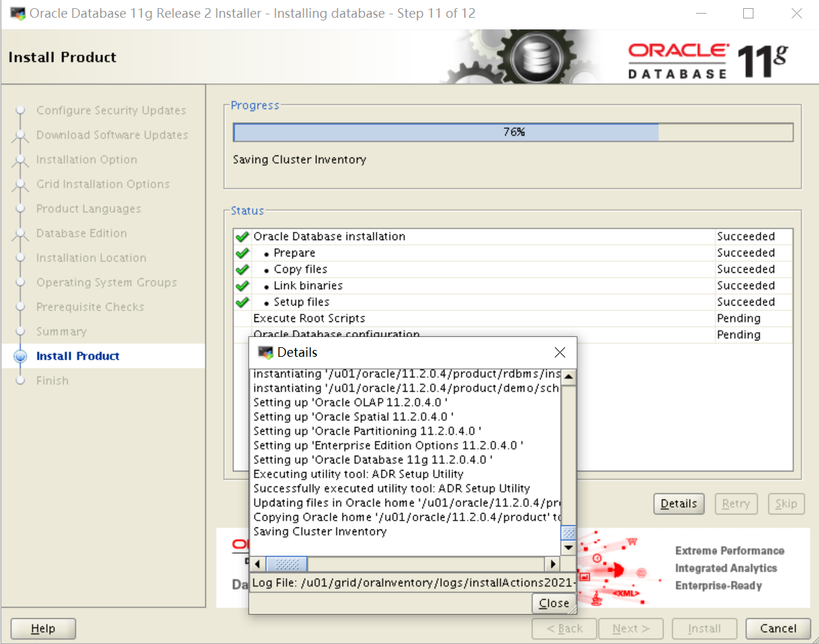The image size is (819, 644).
Task: Click the Retry button
Action: click(736, 504)
